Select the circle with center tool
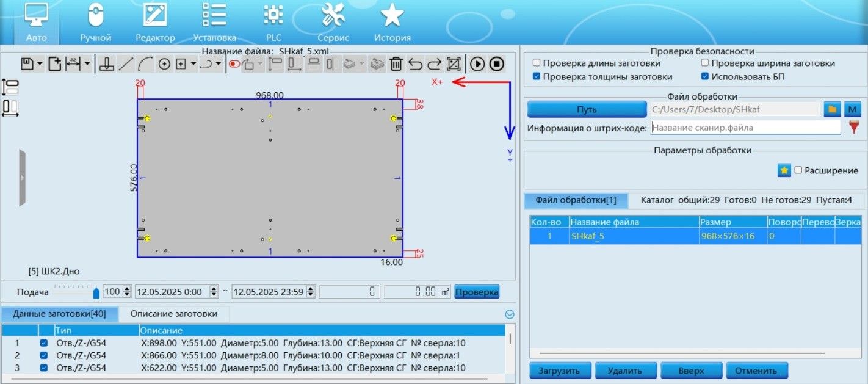The image size is (868, 384). pyautogui.click(x=164, y=63)
